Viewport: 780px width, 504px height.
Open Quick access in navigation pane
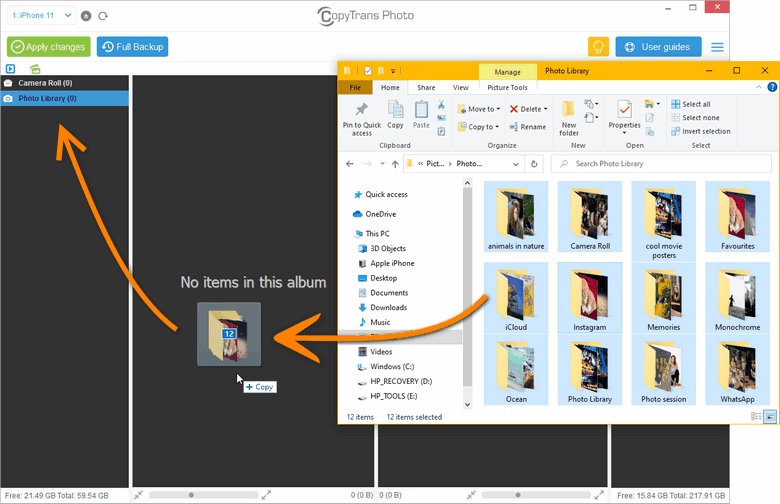[381, 195]
